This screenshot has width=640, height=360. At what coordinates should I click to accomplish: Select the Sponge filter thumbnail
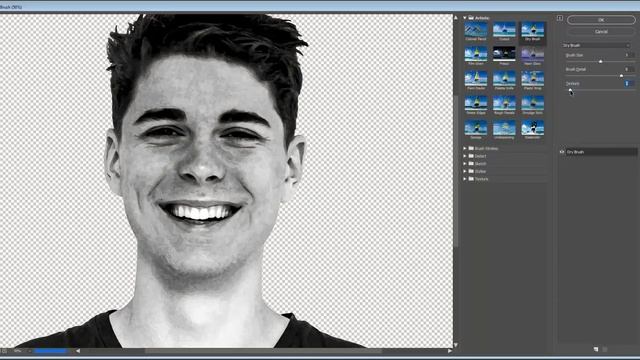point(476,129)
